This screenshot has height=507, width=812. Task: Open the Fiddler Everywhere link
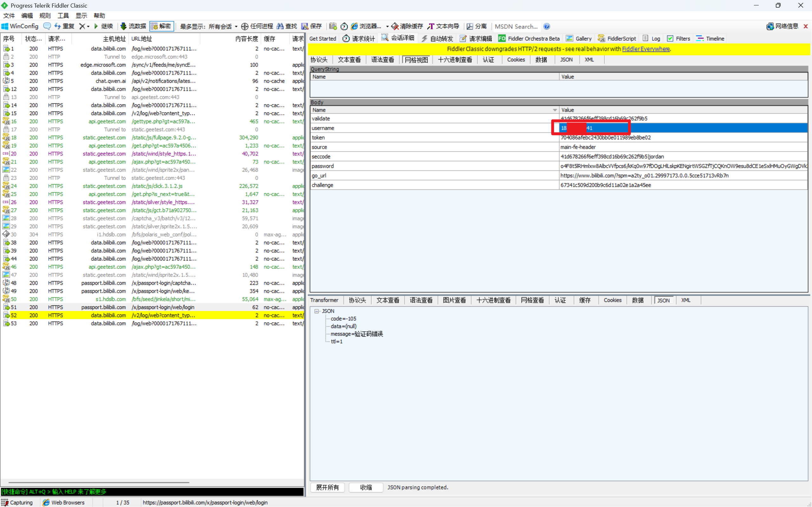click(645, 49)
